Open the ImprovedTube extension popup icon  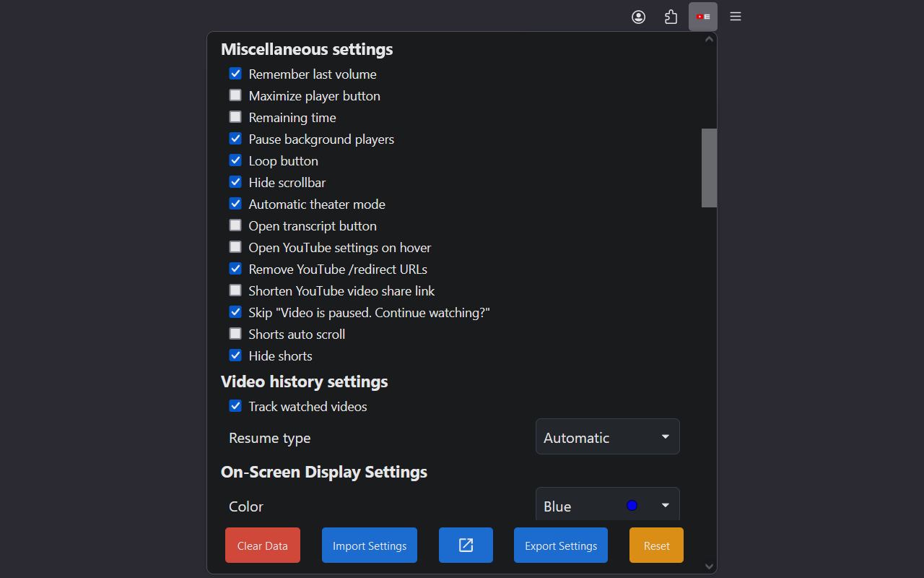(702, 16)
